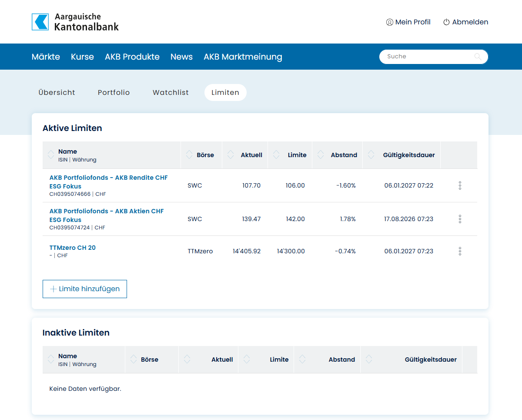Screen dimensions: 522x420
Task: Click limit value 14'300.00
Action: click(291, 251)
